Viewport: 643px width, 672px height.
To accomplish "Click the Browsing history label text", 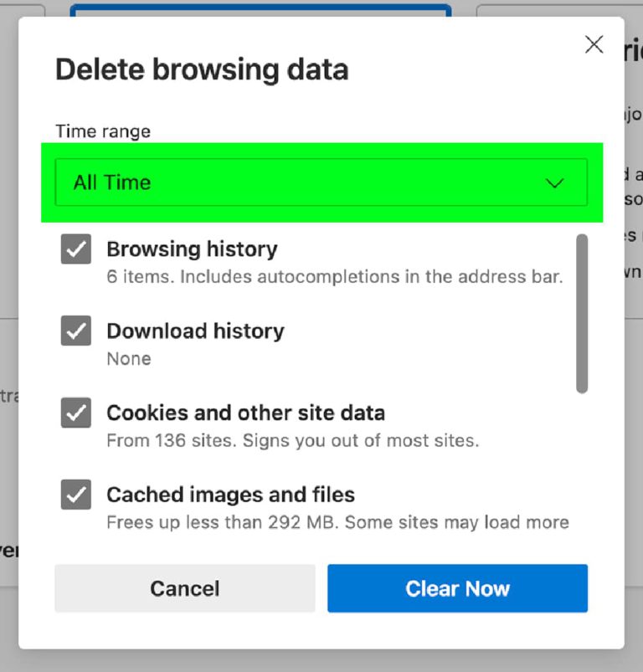I will [x=192, y=249].
